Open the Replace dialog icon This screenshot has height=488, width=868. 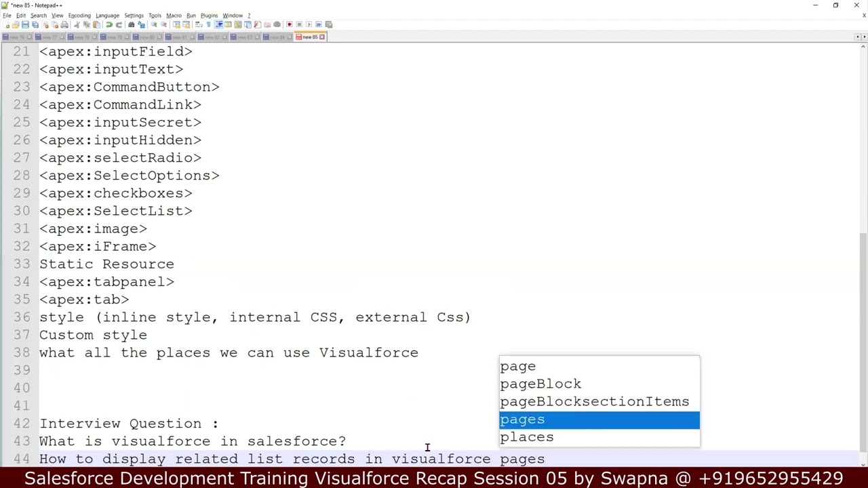[x=141, y=24]
